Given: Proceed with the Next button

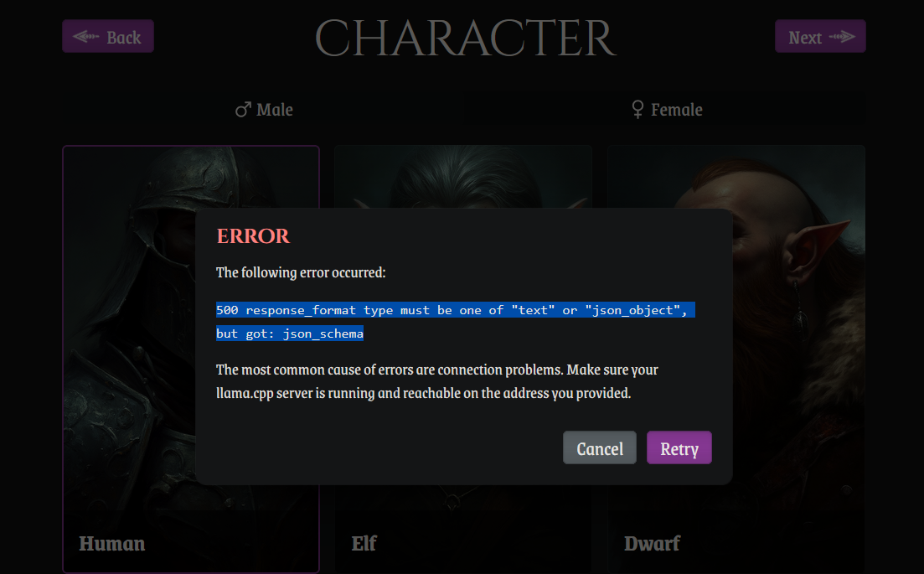Looking at the screenshot, I should click(819, 37).
